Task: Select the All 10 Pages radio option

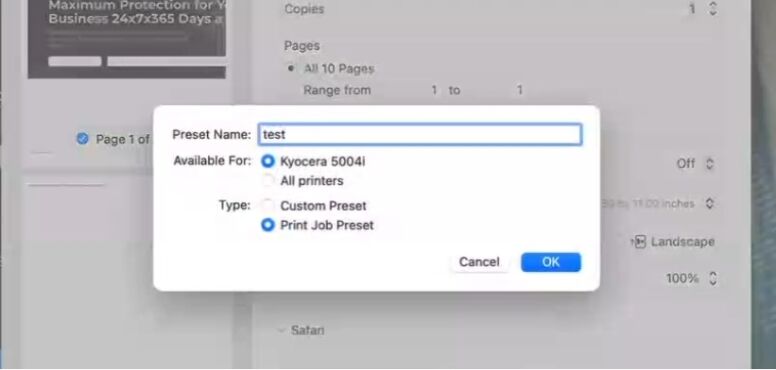Action: 291,69
